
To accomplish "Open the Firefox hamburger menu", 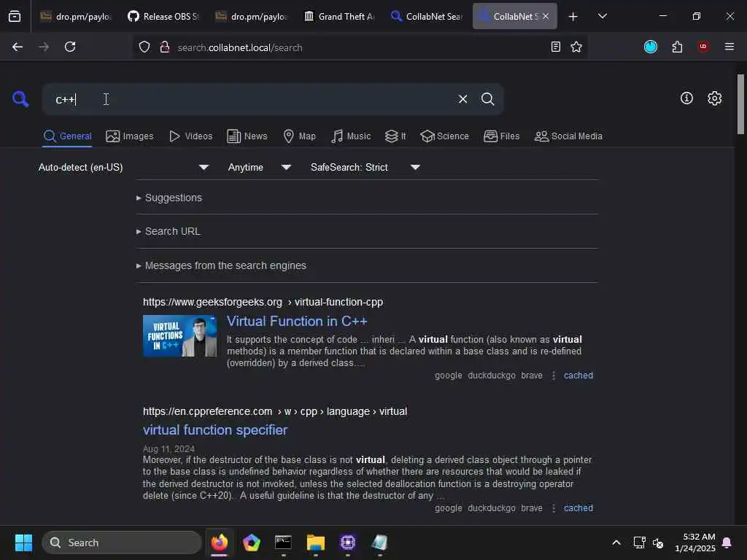I will [729, 47].
